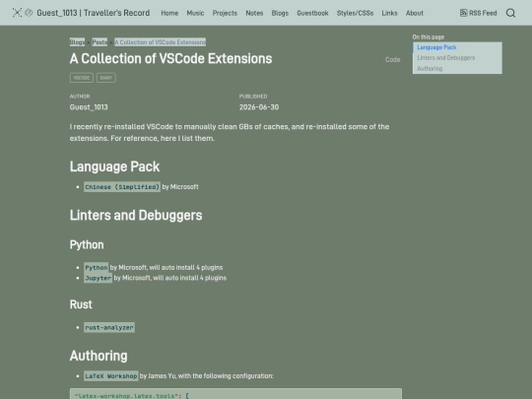Viewport: 532px width, 399px height.
Task: Click the page title A Collection of VSCode Extensions
Action: point(171,59)
